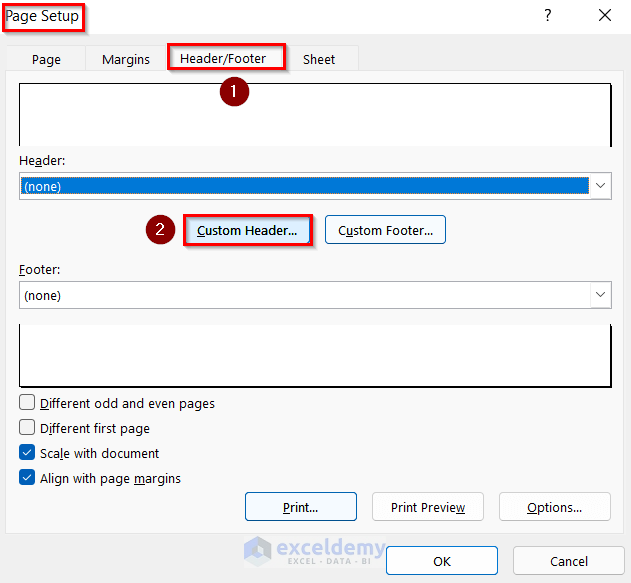Enable Different odd and even pages
Viewport: 631px width, 583px height.
pos(27,402)
